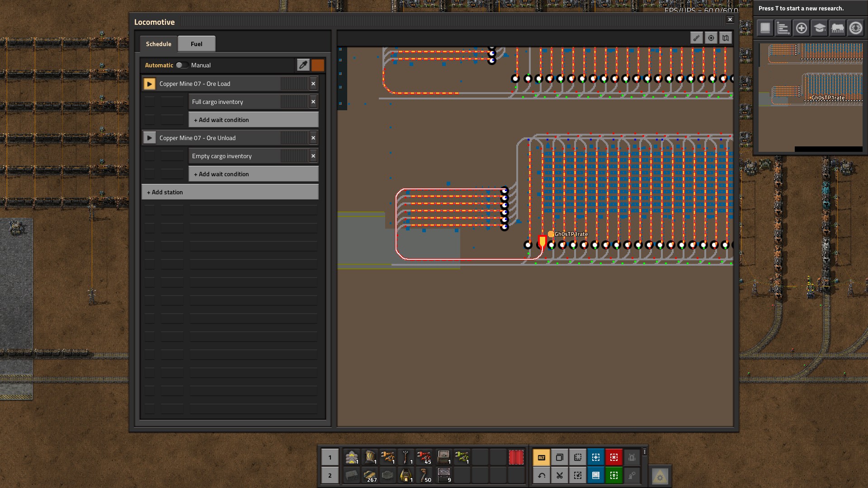Click the undo arrow shortcut

[542, 475]
